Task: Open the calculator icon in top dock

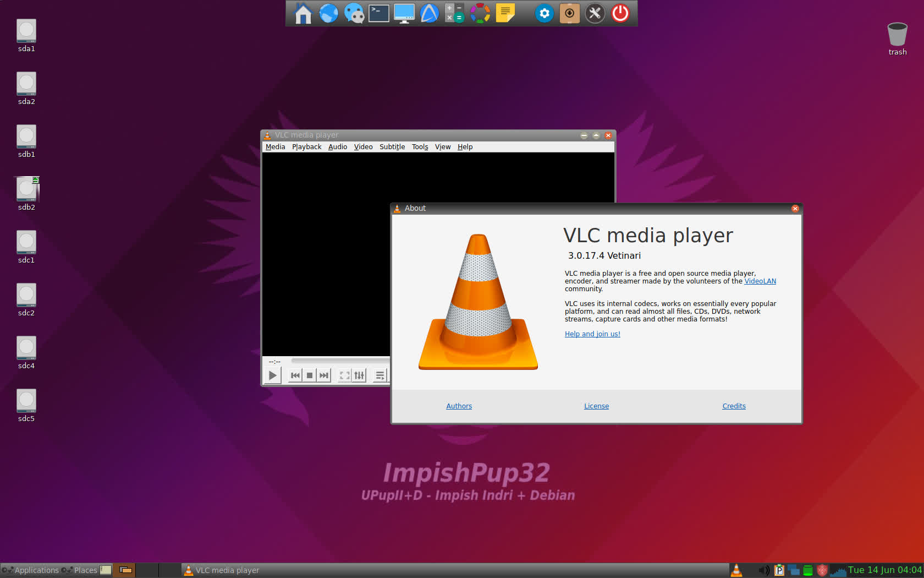Action: click(x=454, y=13)
